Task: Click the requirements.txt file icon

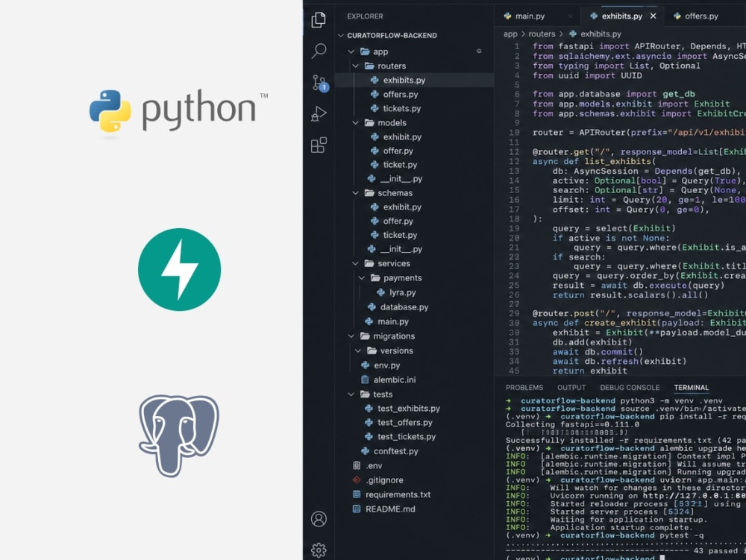Action: (x=357, y=495)
